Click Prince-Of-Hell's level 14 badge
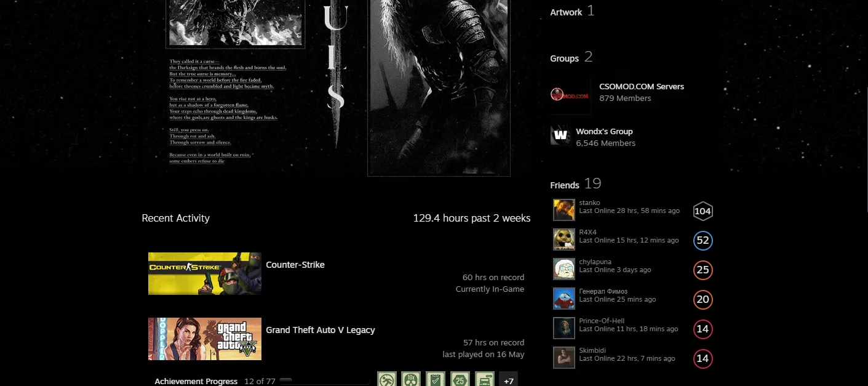 703,329
